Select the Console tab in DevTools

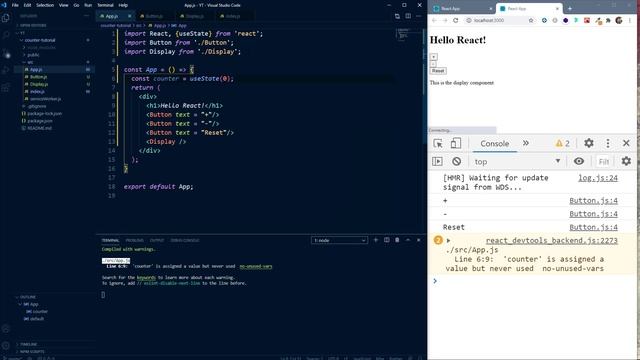coord(494,144)
